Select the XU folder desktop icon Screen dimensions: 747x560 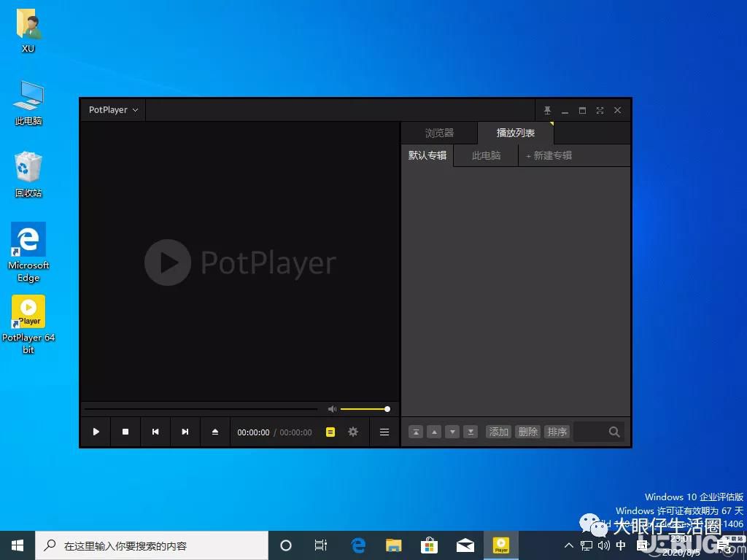(28, 30)
